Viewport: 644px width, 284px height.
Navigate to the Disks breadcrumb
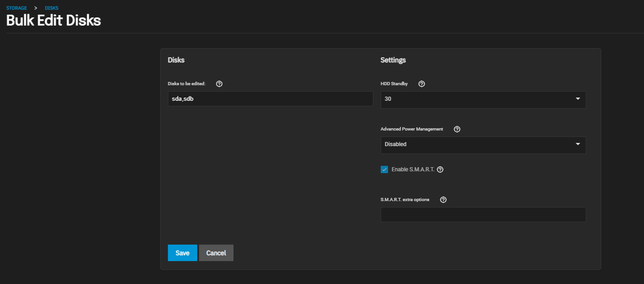(x=51, y=8)
